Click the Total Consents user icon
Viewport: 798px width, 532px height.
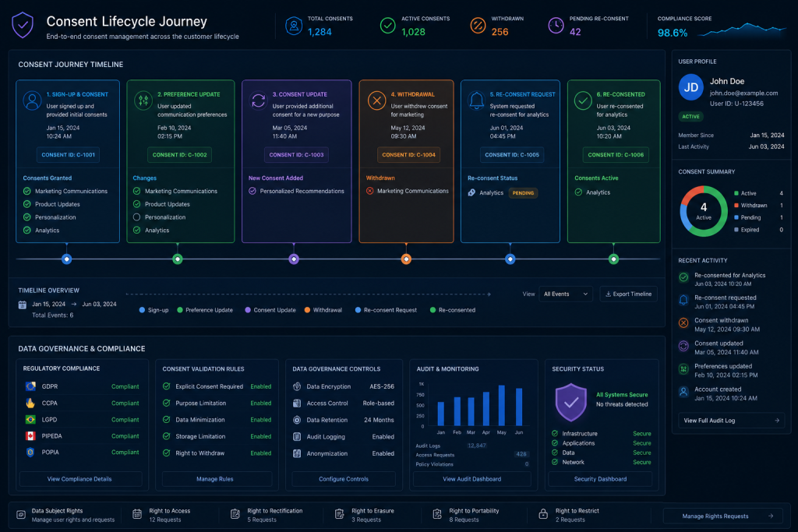coord(294,26)
